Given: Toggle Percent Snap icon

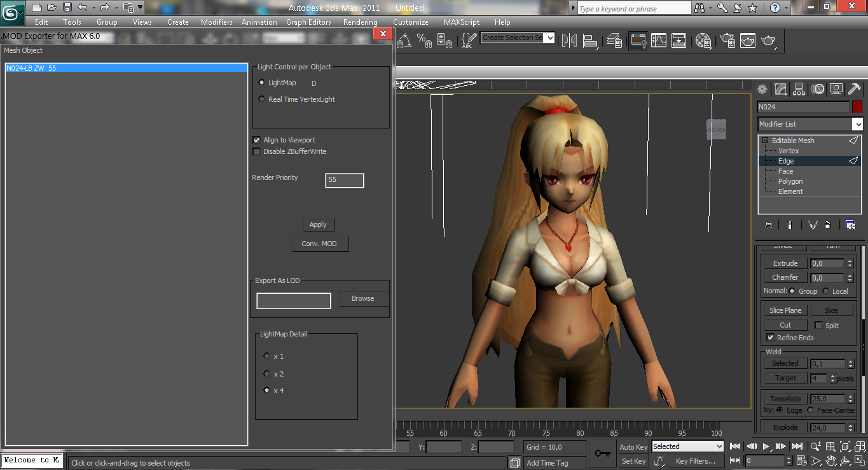Looking at the screenshot, I should pyautogui.click(x=424, y=41).
